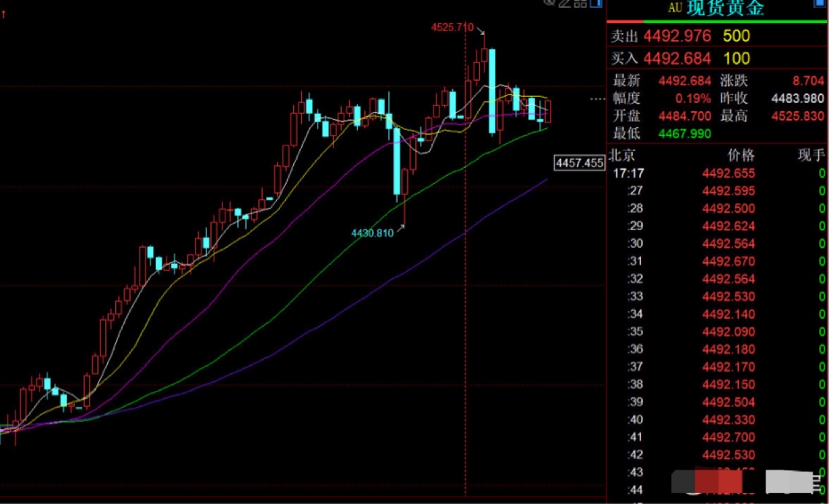Click the chart high label 4525.710
Image resolution: width=829 pixels, height=504 pixels.
tap(452, 28)
